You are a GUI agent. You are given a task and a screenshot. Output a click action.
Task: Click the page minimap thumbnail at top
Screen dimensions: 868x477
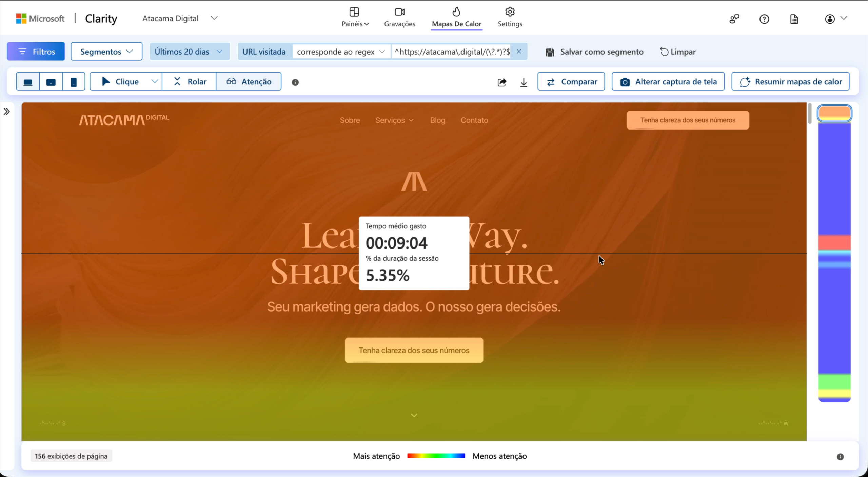click(834, 114)
